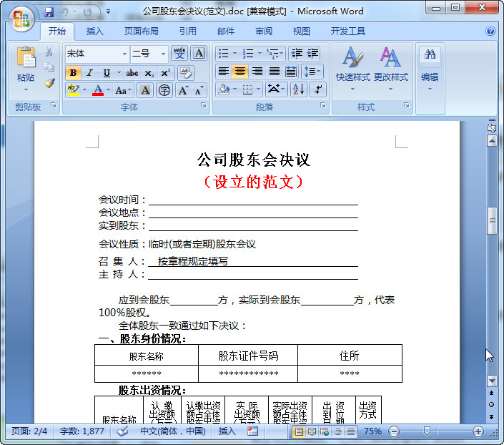Save the document with floppy icon
Viewport: 504px width, 445px height.
click(x=49, y=12)
